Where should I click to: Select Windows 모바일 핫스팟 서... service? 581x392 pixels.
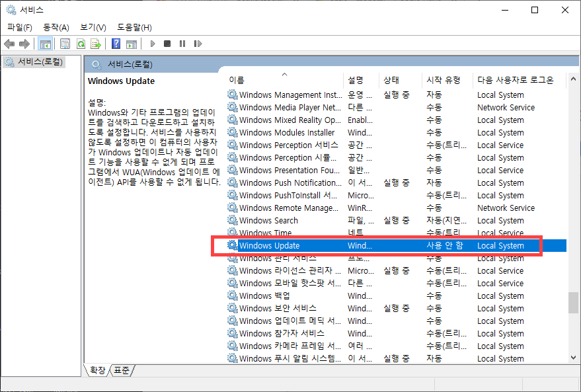click(397, 284)
